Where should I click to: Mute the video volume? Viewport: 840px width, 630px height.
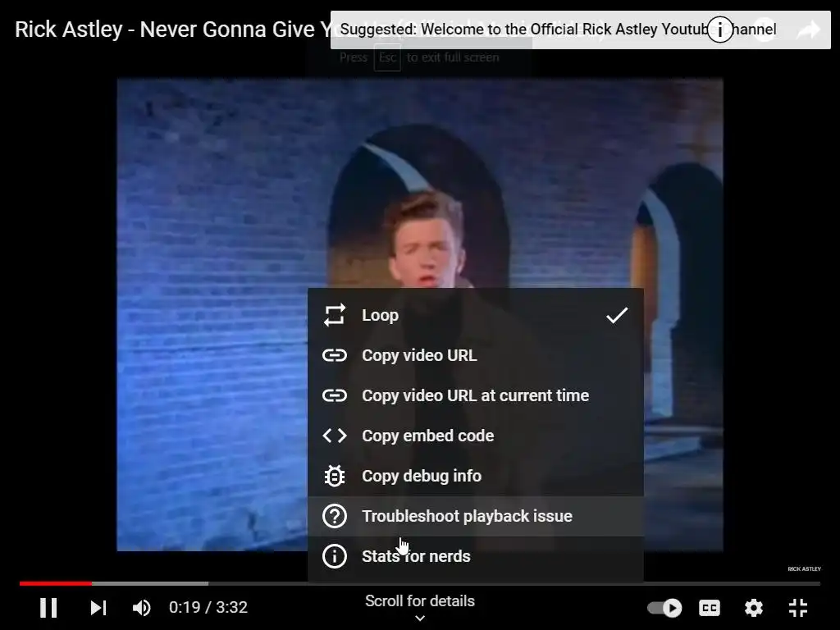141,608
